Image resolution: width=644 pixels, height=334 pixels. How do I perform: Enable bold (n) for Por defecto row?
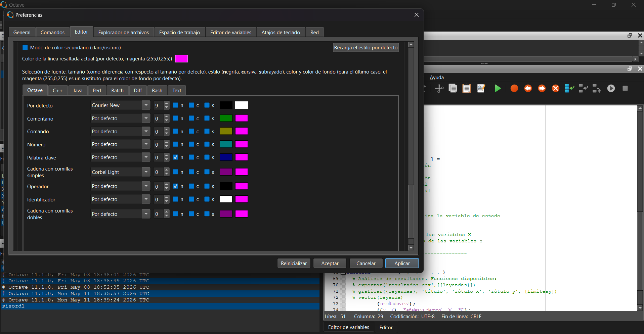[175, 105]
